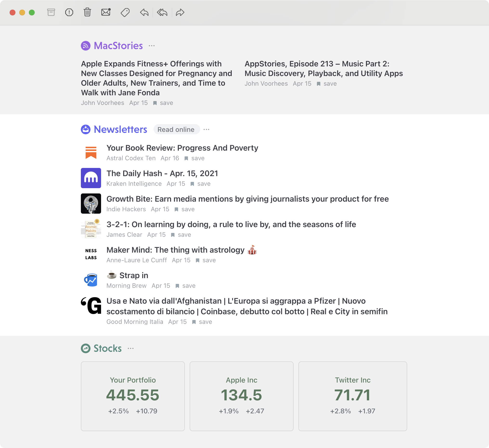Open The Daily Hash - Apr. 15, 2021
The height and width of the screenshot is (448, 489).
(x=162, y=173)
